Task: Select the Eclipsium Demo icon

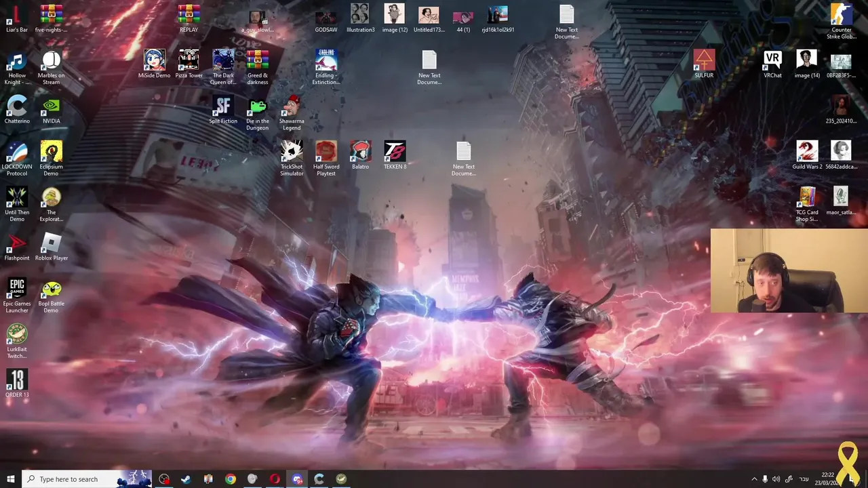Action: pos(51,158)
